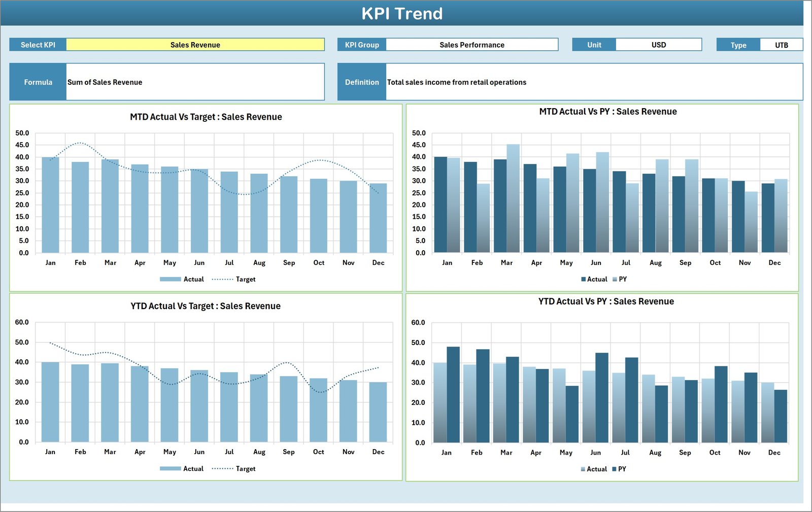
Task: Click the Definition header cell
Action: tap(361, 82)
